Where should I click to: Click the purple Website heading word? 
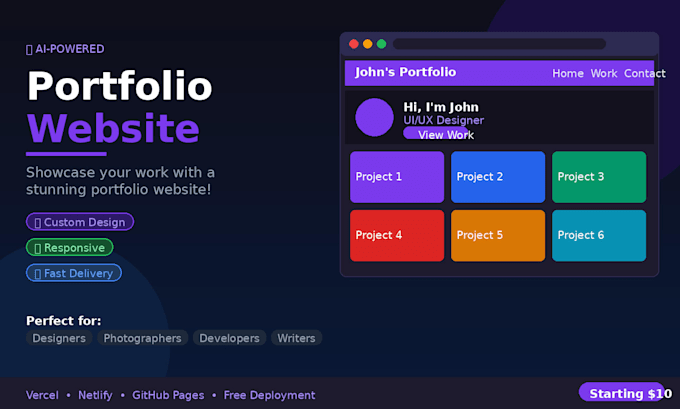point(113,128)
